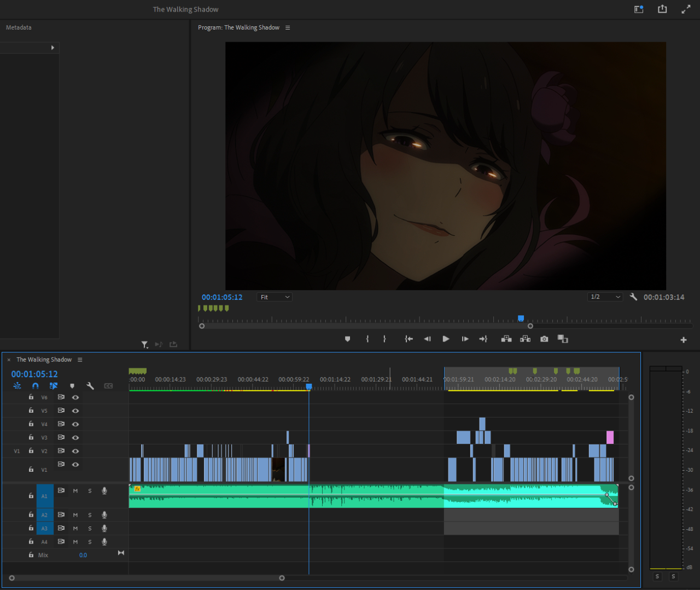This screenshot has width=700, height=590.
Task: Solo audio track A4
Action: pos(90,542)
